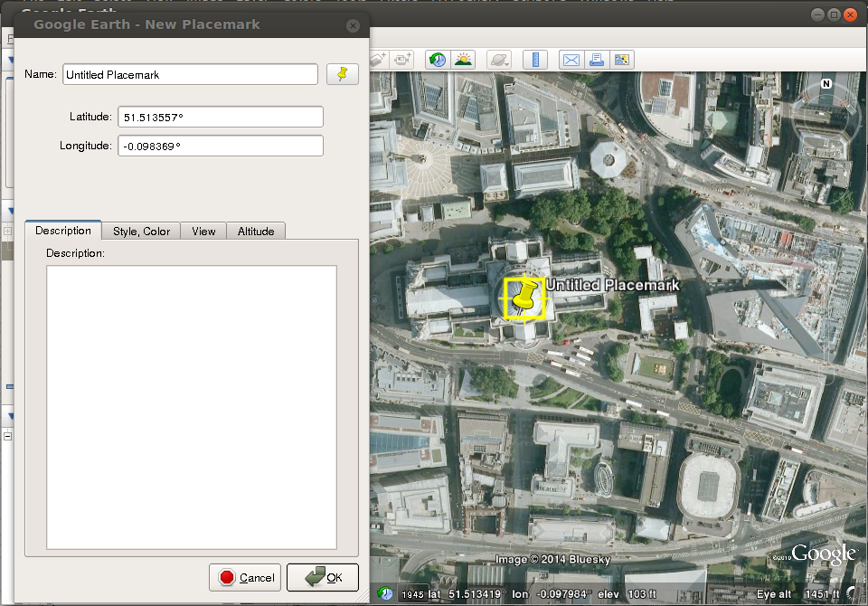Click the yellow pushpin placemark on map

pos(524,298)
